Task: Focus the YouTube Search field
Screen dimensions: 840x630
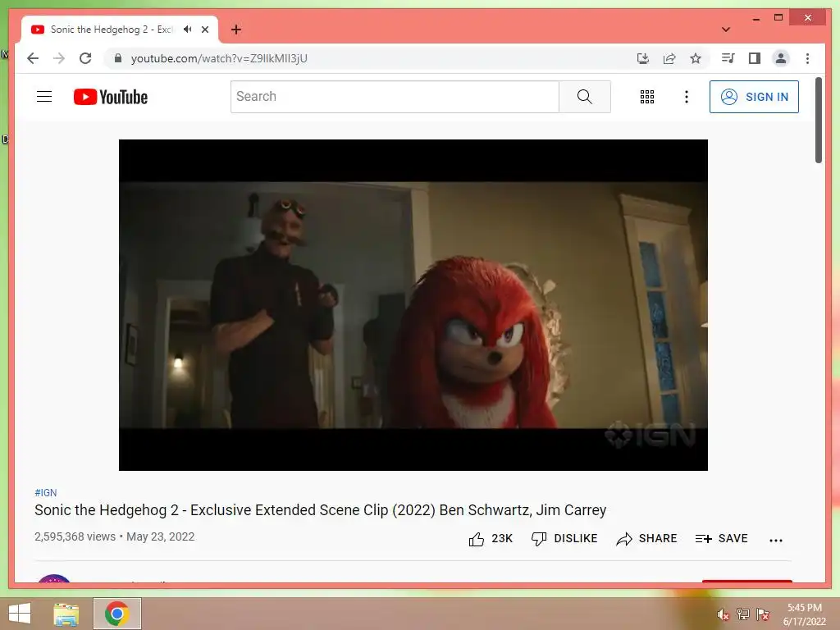Action: [395, 97]
